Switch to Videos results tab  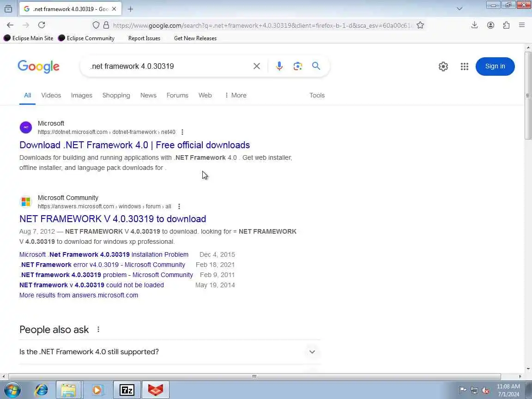[x=51, y=95]
